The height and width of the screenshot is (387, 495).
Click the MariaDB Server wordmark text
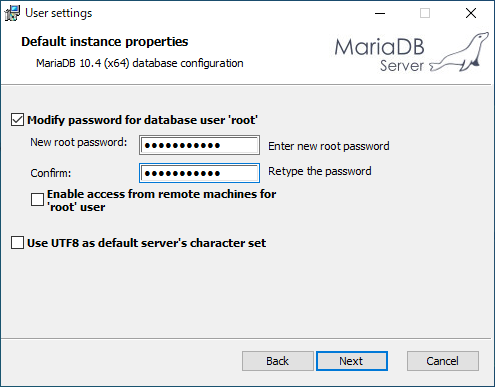[380, 55]
